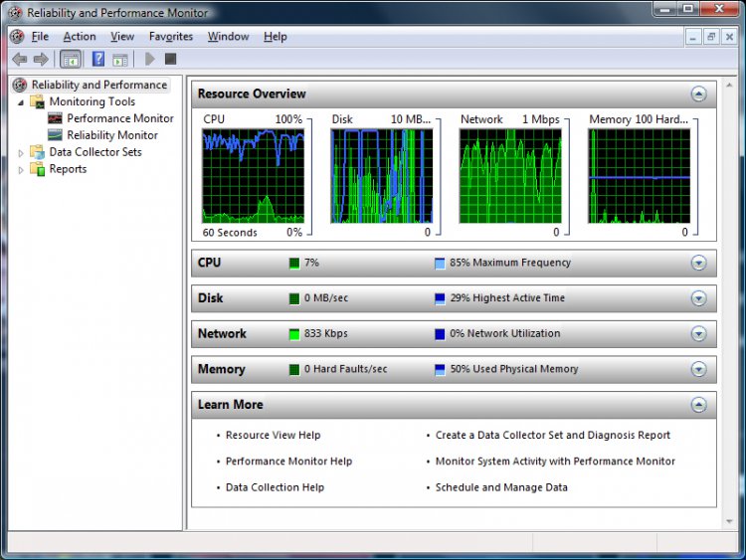The image size is (746, 560).
Task: Expand the Disk details section
Action: coord(698,298)
